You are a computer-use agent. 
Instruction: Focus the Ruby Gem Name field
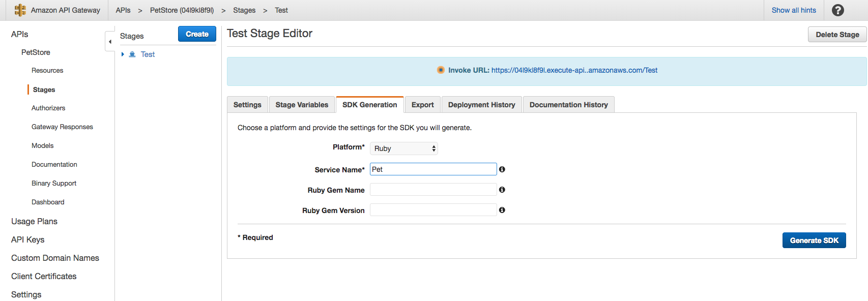click(x=433, y=190)
